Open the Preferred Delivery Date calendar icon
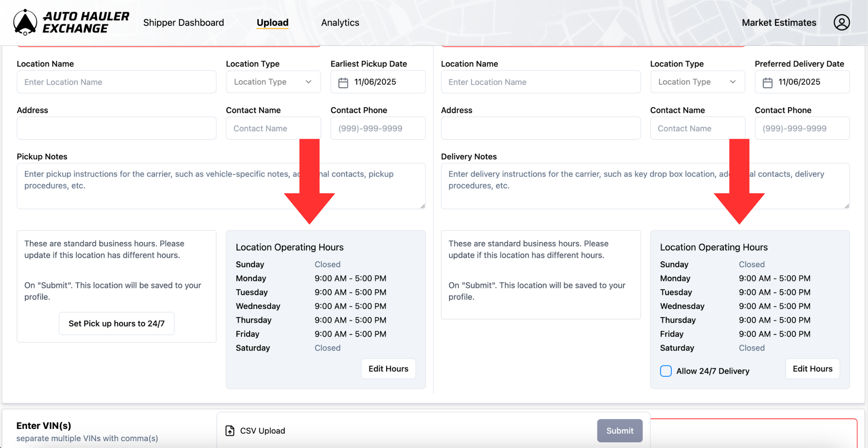The height and width of the screenshot is (448, 868). click(x=768, y=82)
